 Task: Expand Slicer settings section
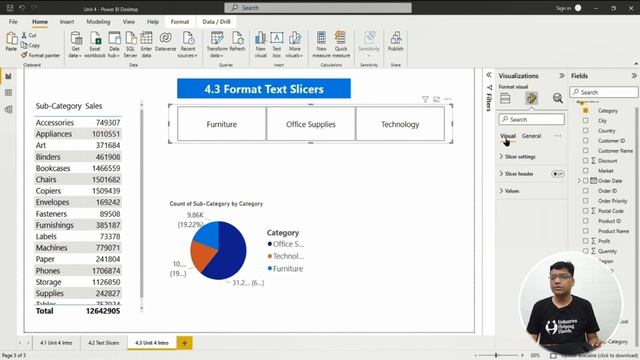click(x=501, y=157)
